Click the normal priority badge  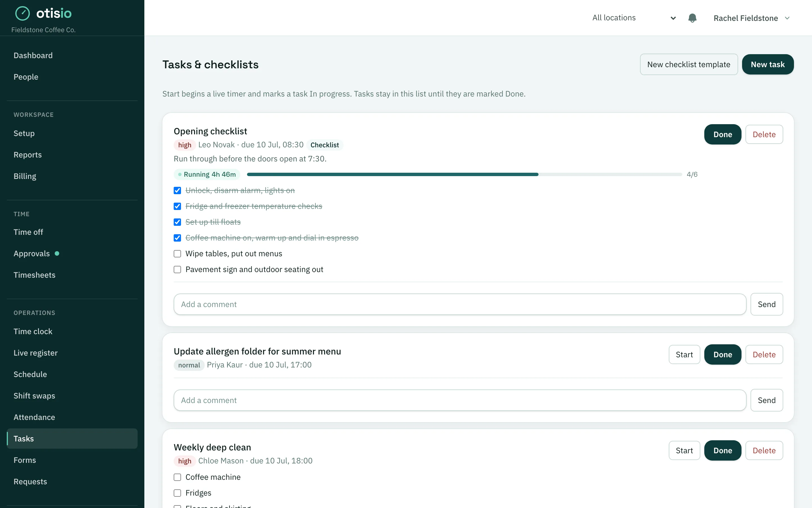pyautogui.click(x=189, y=365)
